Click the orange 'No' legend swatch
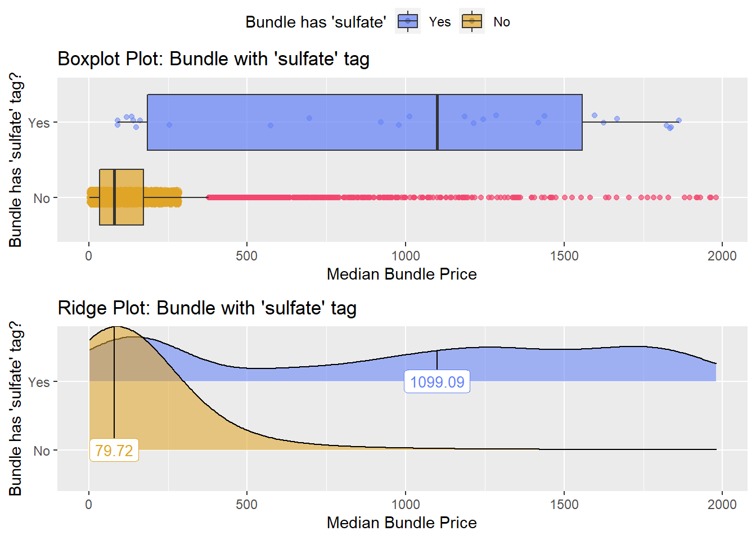This screenshot has width=756, height=540. coord(472,22)
